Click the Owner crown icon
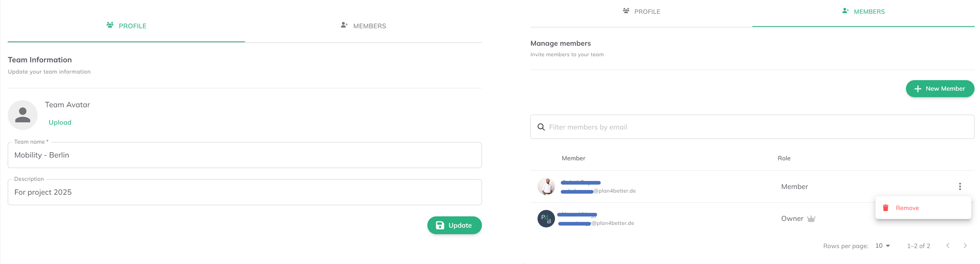This screenshot has width=980, height=264. [x=811, y=219]
